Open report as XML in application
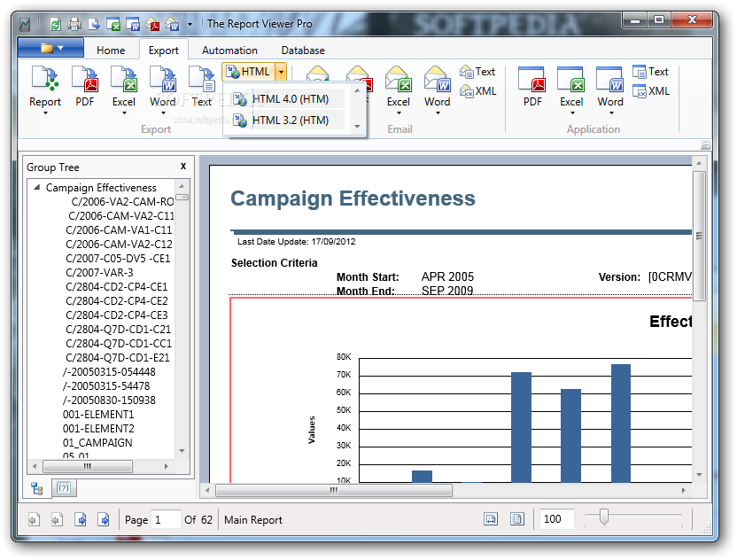The height and width of the screenshot is (560, 737). [x=650, y=91]
